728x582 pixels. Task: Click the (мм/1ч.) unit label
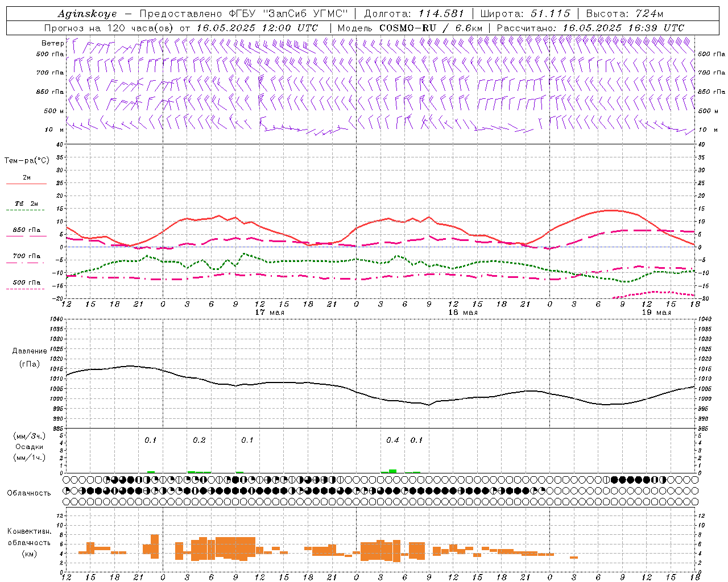point(30,458)
